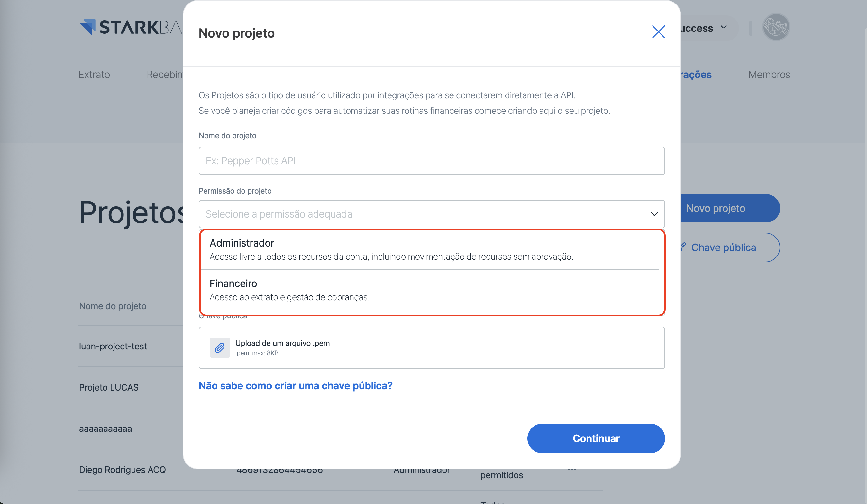The image size is (867, 504).
Task: Click the .pem file upload area
Action: (432, 347)
